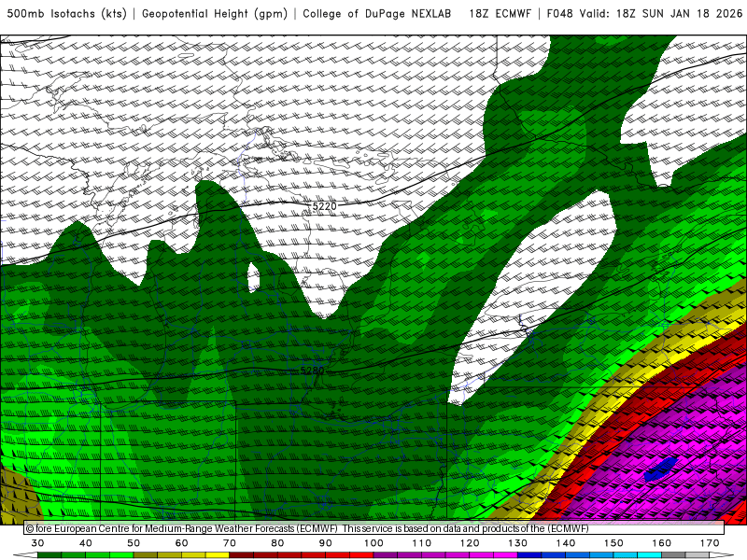Click the legend value 160
This screenshot has height=560, width=747.
662,543
